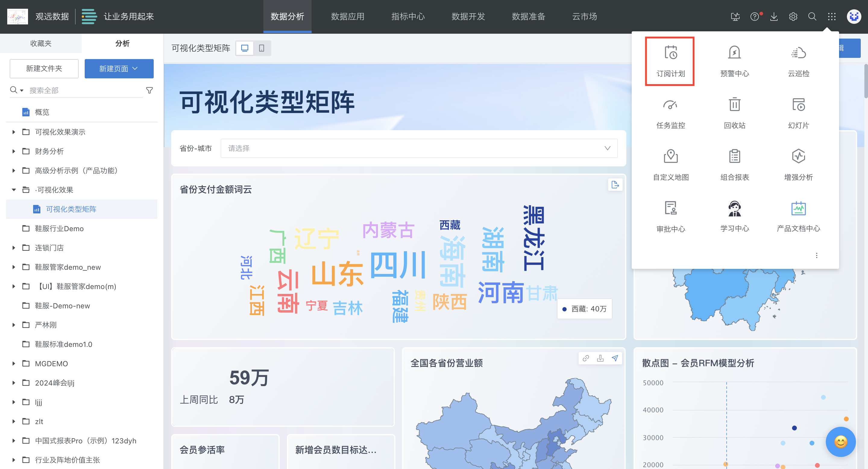The height and width of the screenshot is (469, 868).
Task: Open the 增强分析 enhanced analysis icon
Action: pos(798,157)
